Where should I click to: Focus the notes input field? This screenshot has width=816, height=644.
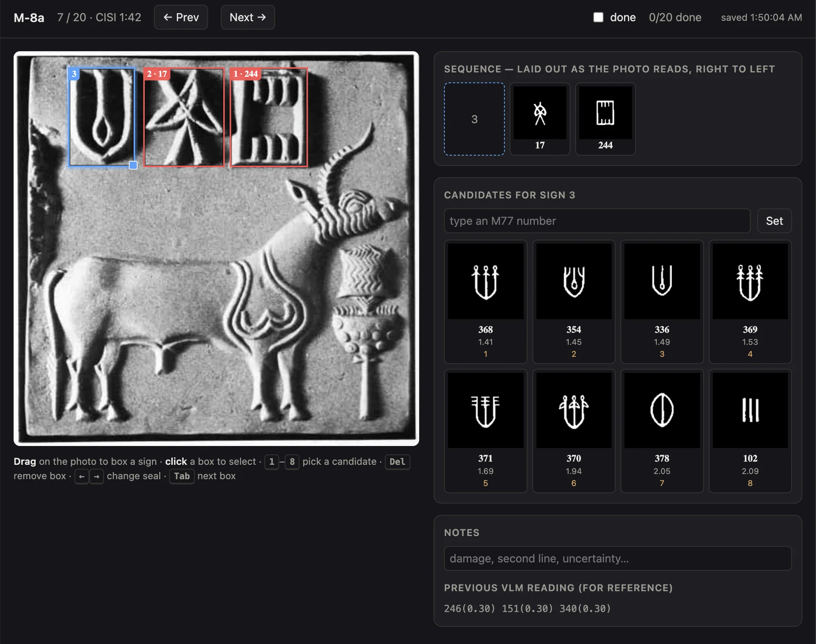click(x=618, y=558)
